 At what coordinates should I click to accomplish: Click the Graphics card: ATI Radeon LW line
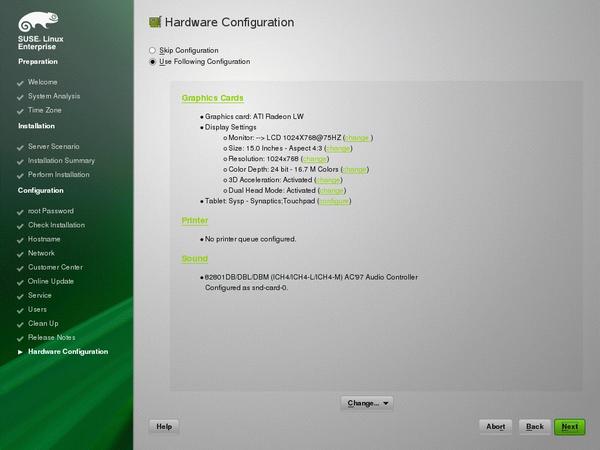[254, 116]
